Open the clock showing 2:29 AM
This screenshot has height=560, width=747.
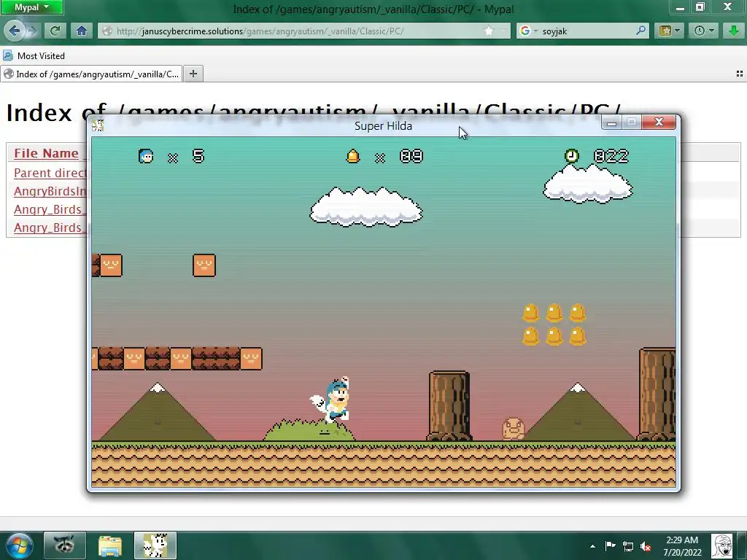point(682,546)
